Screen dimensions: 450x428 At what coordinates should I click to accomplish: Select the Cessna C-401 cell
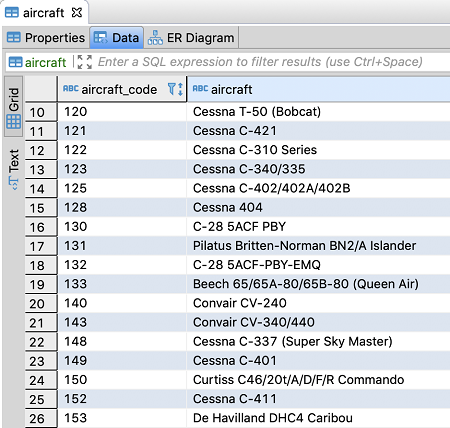pos(318,361)
